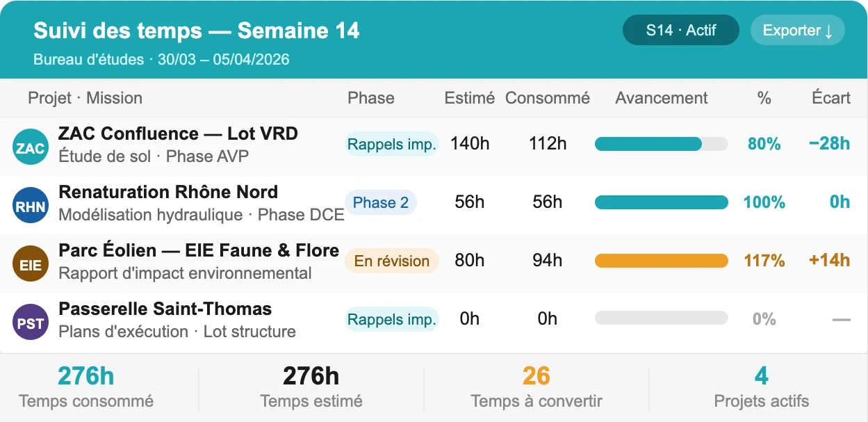Open Passerelle Saint-Thomas project row
The height and width of the screenshot is (422, 868).
[165, 309]
